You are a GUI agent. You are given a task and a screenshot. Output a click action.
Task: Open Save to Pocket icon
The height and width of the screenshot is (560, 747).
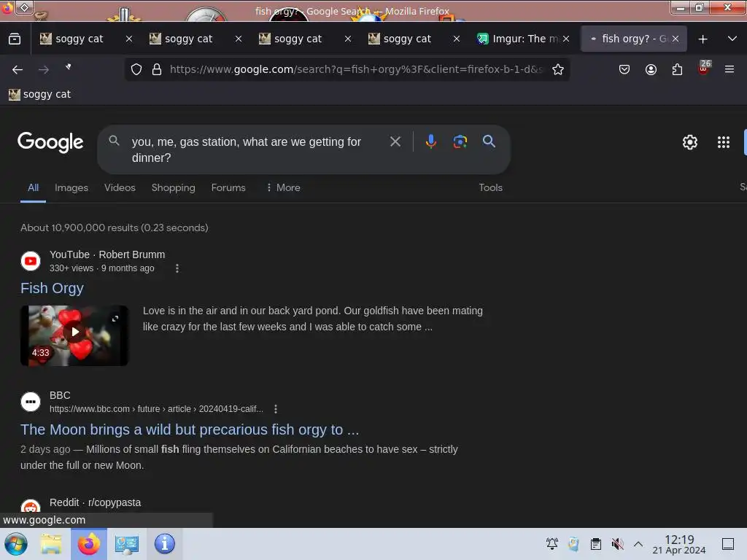624,69
